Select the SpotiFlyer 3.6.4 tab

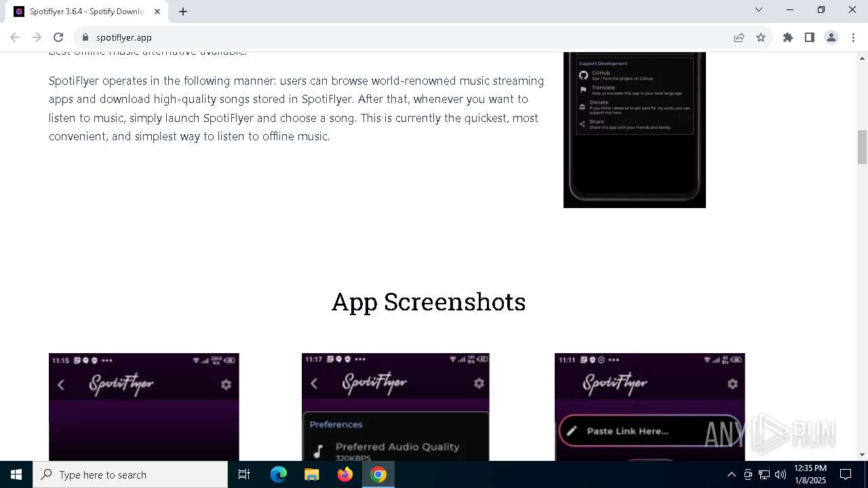click(86, 12)
